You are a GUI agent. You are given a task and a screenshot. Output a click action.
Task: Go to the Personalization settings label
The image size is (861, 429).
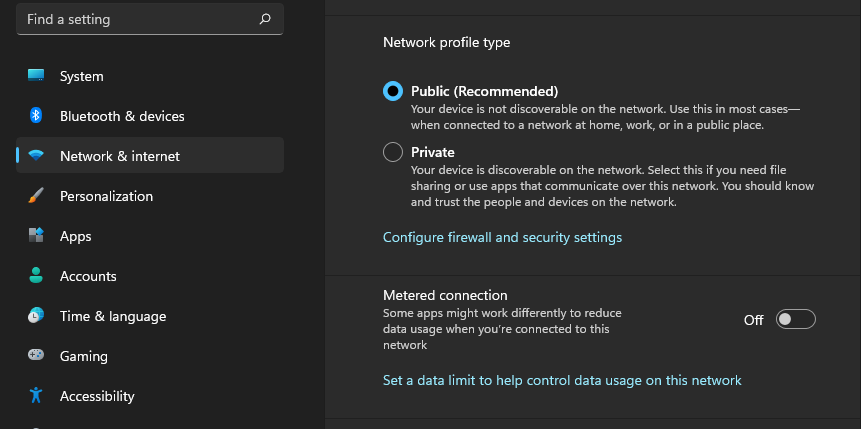click(106, 196)
